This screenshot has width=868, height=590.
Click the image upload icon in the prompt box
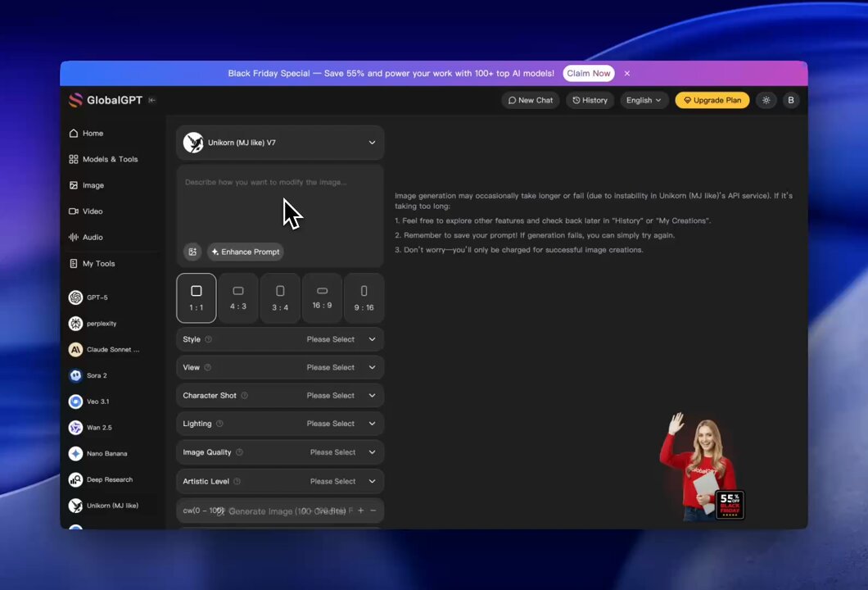point(192,252)
